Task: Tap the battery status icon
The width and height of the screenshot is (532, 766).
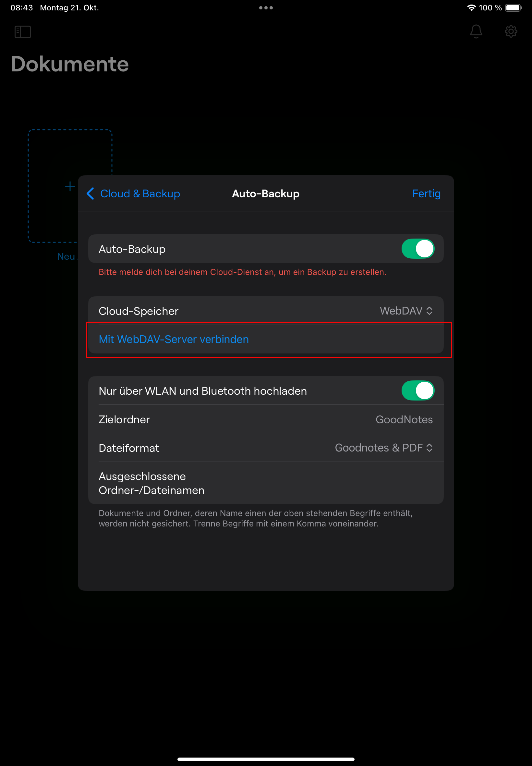Action: (513, 8)
